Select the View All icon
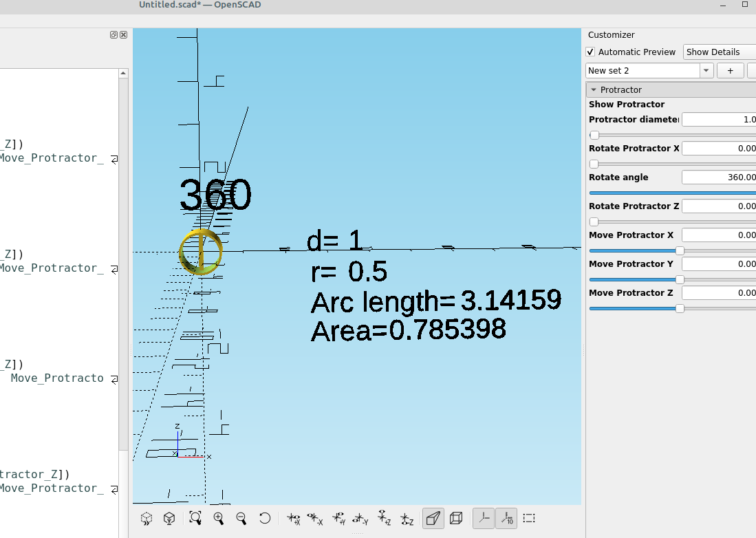756x538 pixels. [195, 518]
